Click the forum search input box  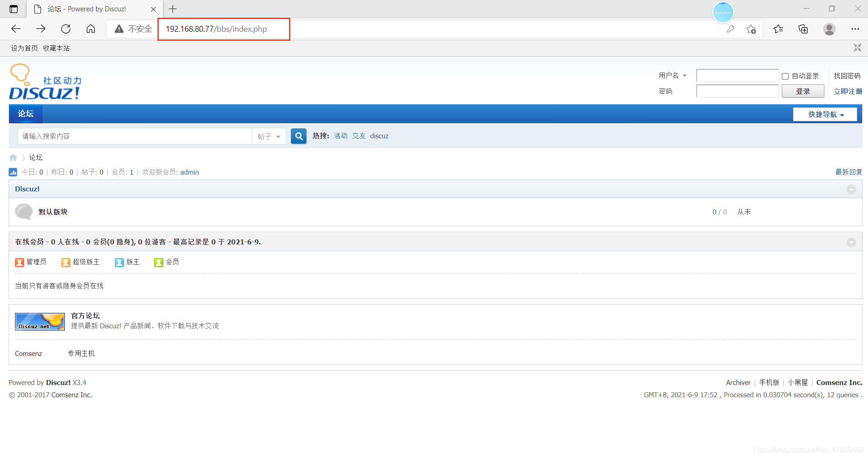[135, 136]
